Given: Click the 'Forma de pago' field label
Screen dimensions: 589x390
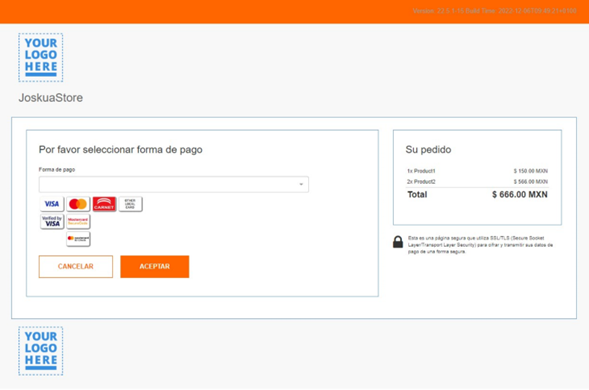Looking at the screenshot, I should pyautogui.click(x=57, y=169).
